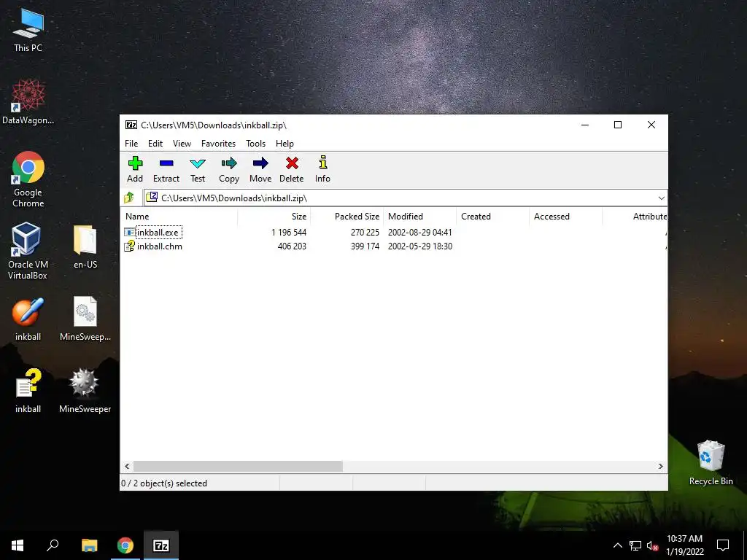The height and width of the screenshot is (560, 747).
Task: Open the Favorites menu
Action: coord(218,144)
